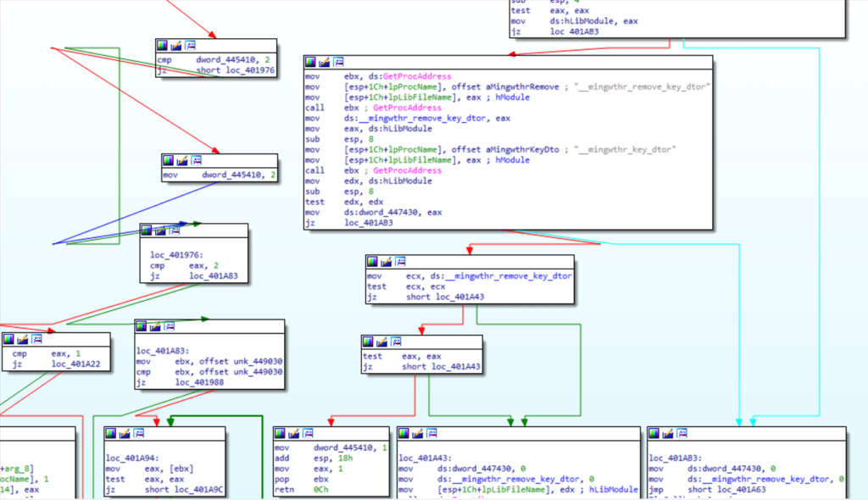The width and height of the screenshot is (868, 500).
Task: Click color icon on 'mov dword_445410, 1' node
Action: point(280,433)
